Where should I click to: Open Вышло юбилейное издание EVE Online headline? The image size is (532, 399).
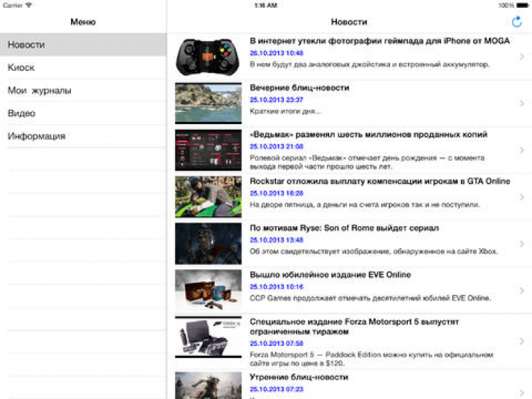coord(330,274)
